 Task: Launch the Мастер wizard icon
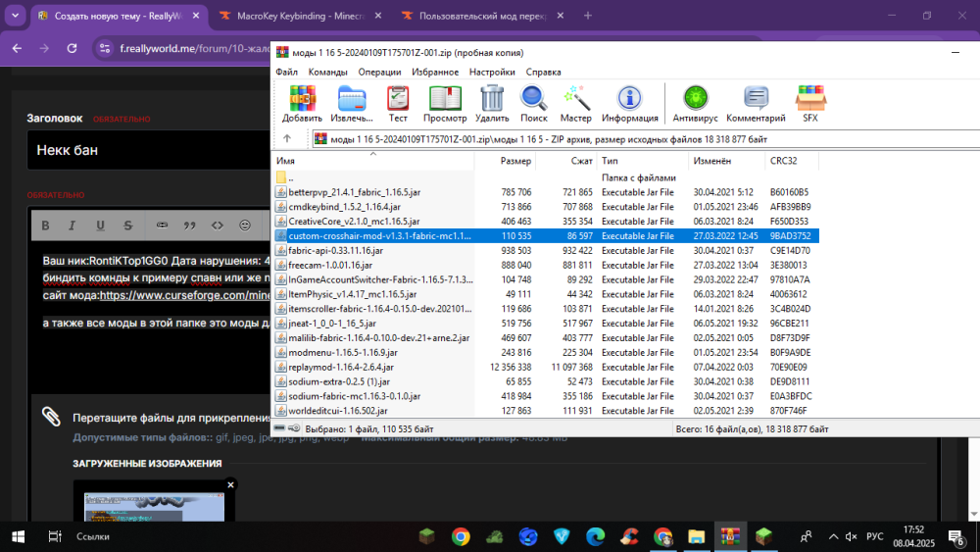575,104
